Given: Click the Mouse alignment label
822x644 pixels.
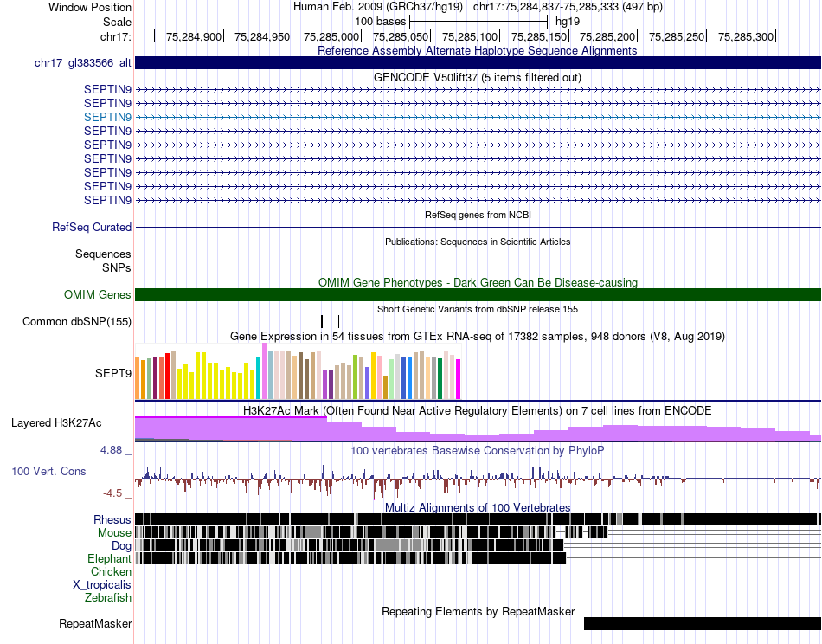Looking at the screenshot, I should 114,533.
